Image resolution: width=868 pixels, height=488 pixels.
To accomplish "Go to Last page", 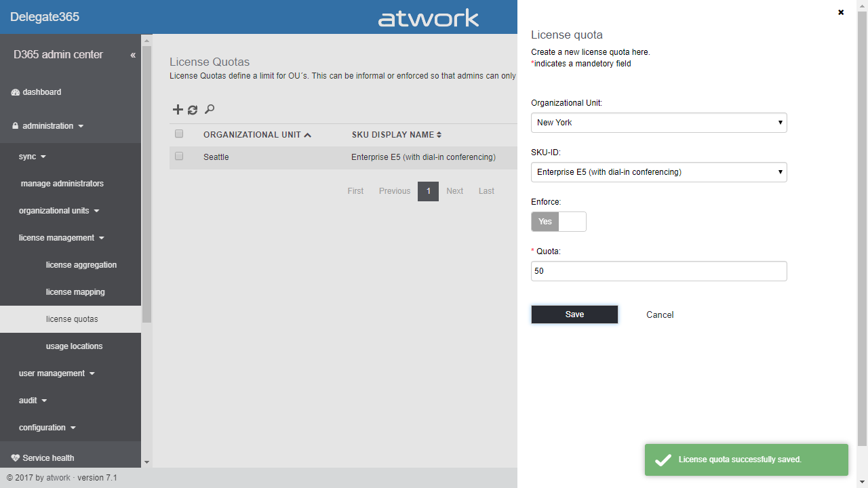I will (486, 191).
